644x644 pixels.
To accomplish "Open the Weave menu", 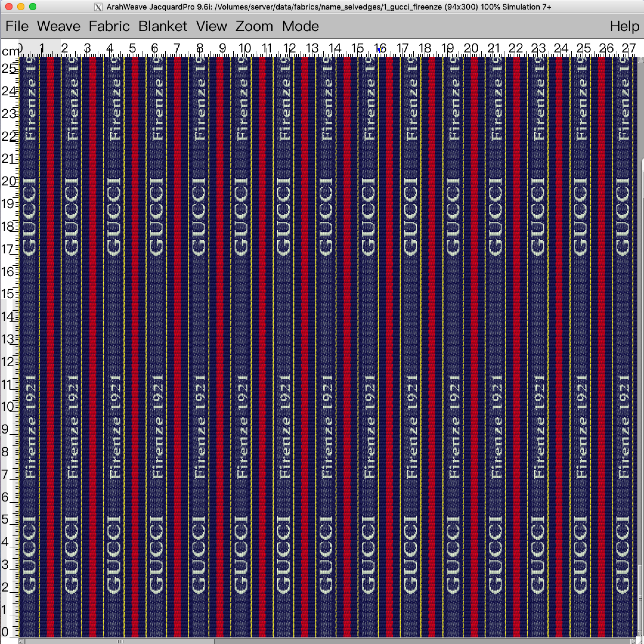I will point(59,26).
